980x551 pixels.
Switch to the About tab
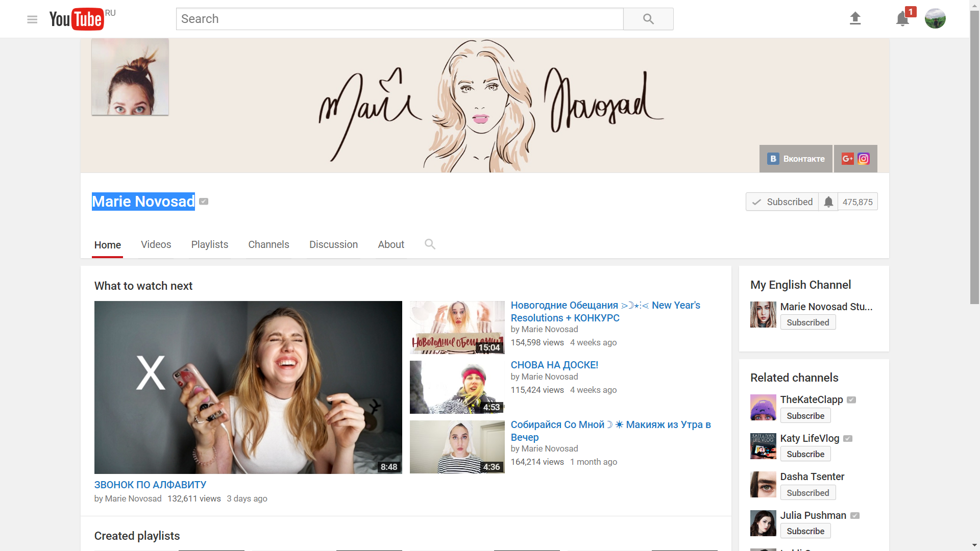391,244
